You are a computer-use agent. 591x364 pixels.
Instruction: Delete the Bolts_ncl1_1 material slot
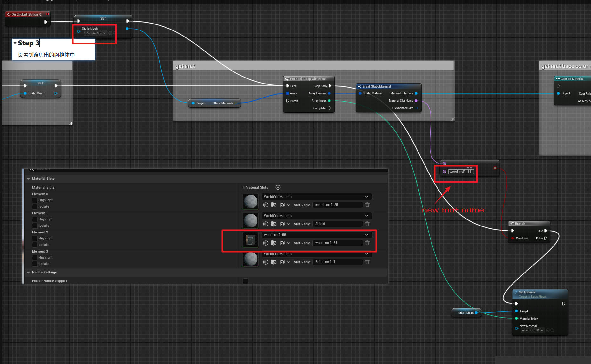click(367, 262)
